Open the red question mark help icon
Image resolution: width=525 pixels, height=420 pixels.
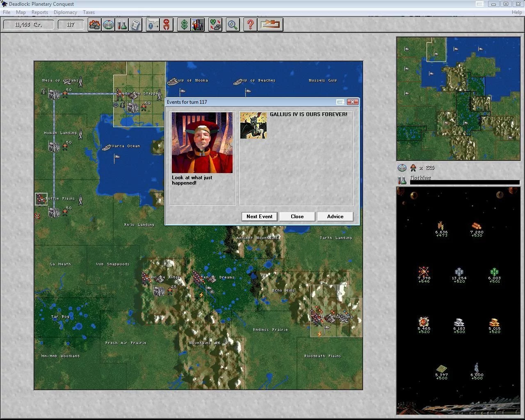[250, 25]
